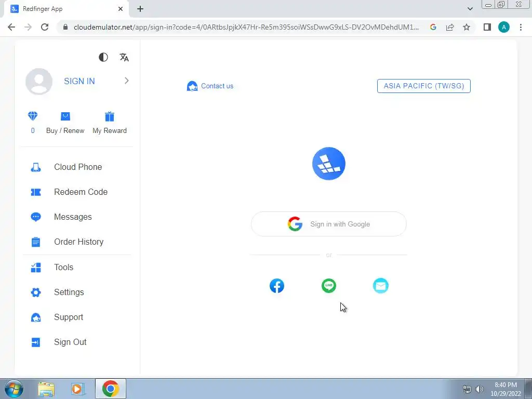Click the Redeem Code ticket icon

[x=36, y=192]
